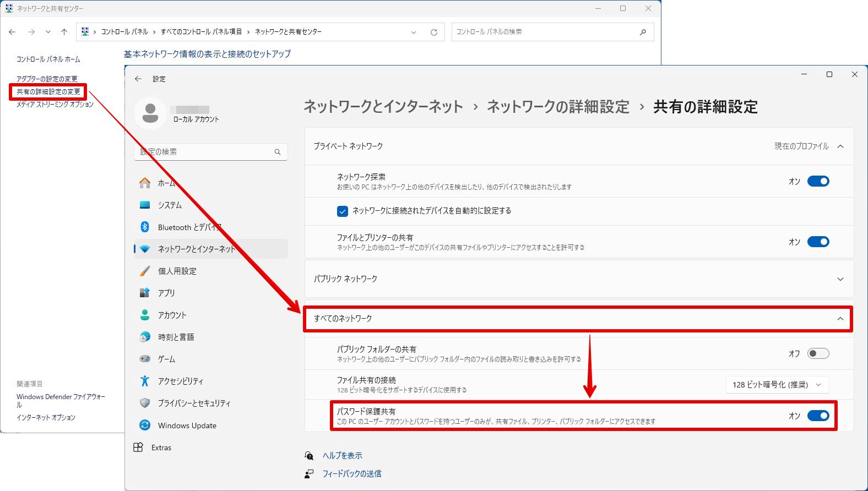
Task: Click the Control Panel refresh button
Action: point(434,32)
